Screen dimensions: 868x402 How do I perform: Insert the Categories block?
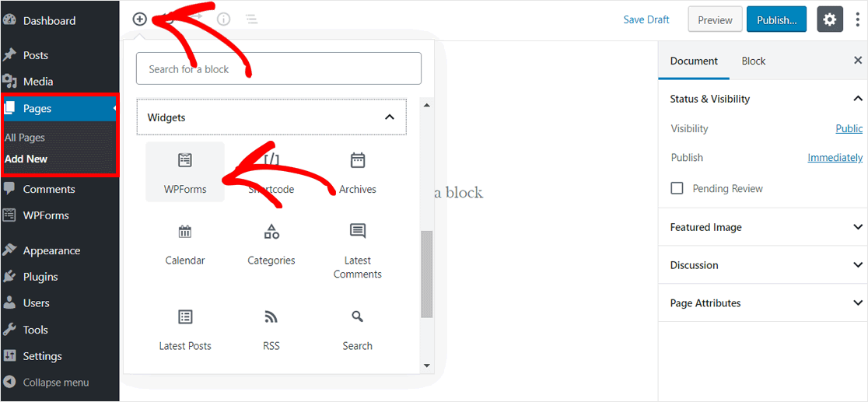271,243
